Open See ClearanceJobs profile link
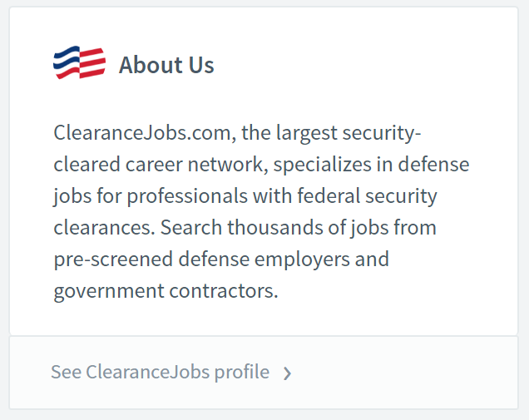The height and width of the screenshot is (420, 529). (x=171, y=372)
